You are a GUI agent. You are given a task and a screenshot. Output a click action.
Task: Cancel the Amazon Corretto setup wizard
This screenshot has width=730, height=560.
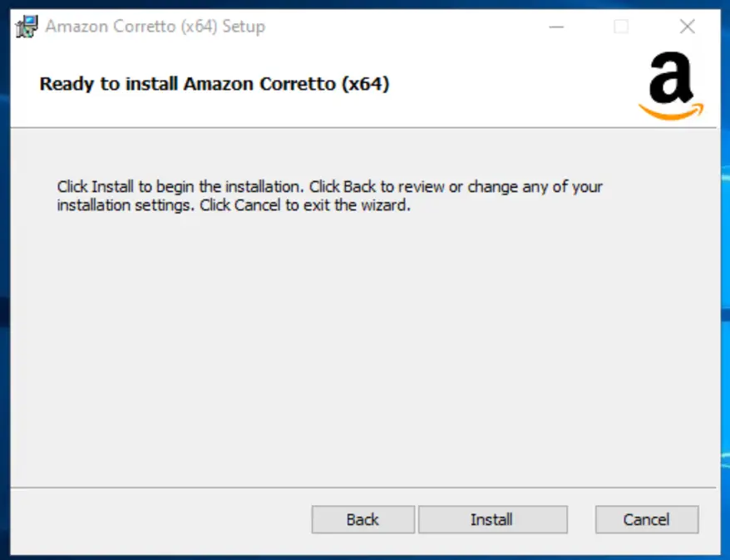[x=647, y=519]
